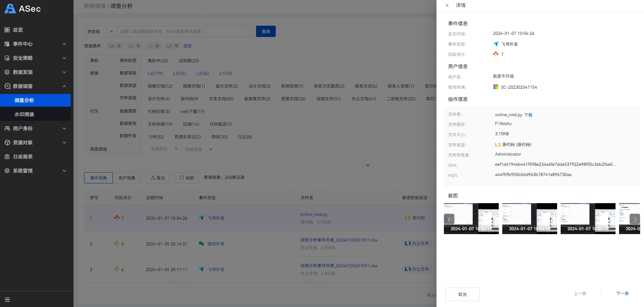Expand the 系统管理 menu chevron
This screenshot has width=644, height=307.
tap(64, 171)
